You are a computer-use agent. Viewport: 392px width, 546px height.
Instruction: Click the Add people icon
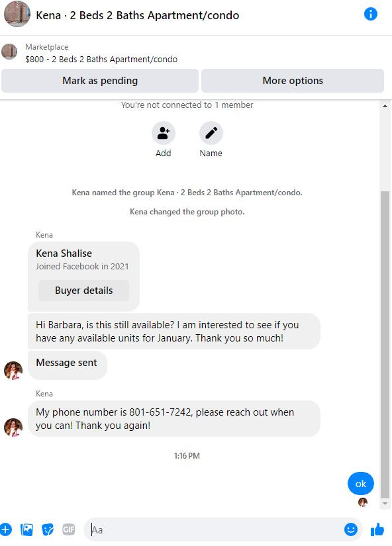[x=163, y=132]
